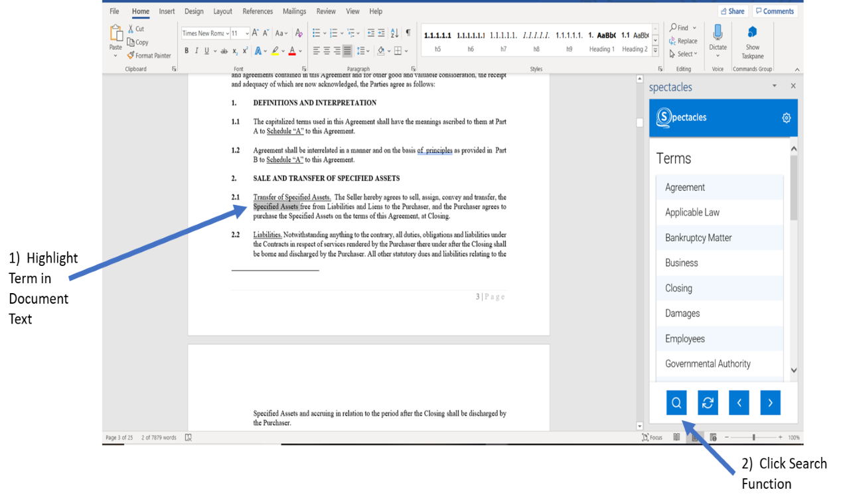Switch to Read Mode view in status bar
The image size is (843, 504).
(676, 438)
